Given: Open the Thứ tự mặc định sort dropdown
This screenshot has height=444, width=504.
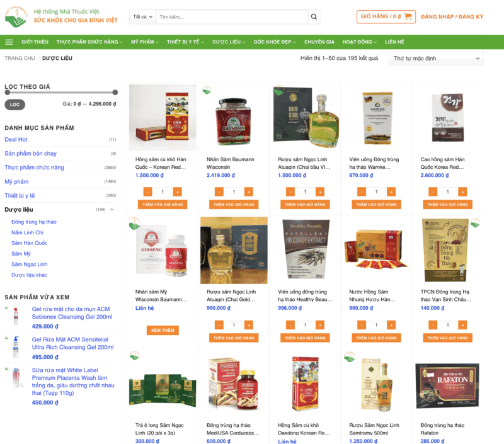Looking at the screenshot, I should point(436,59).
